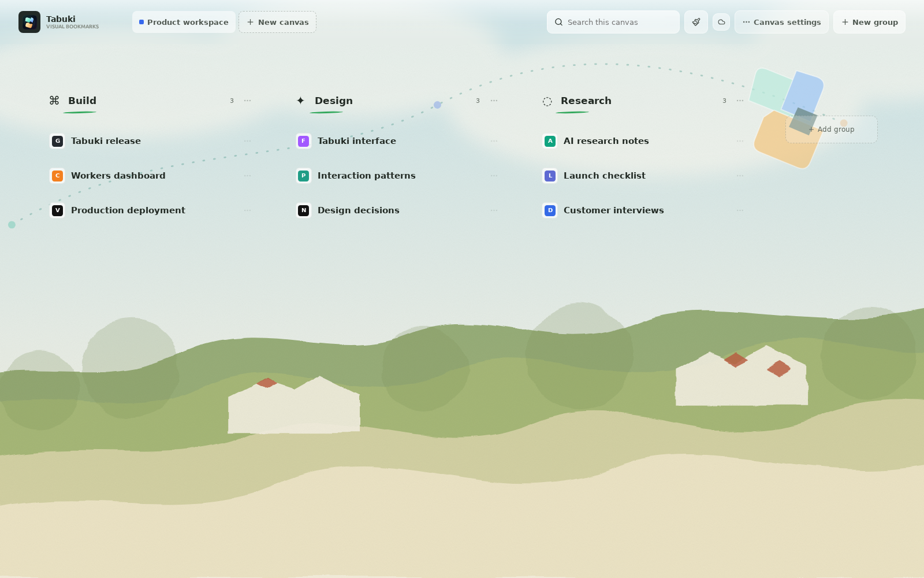Open the Launch checklist bookmark

pos(605,176)
